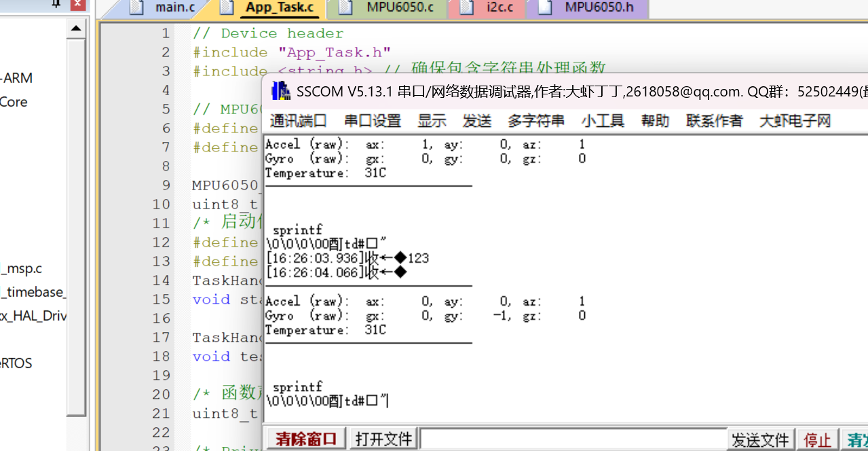Close the left project panel

click(x=79, y=3)
